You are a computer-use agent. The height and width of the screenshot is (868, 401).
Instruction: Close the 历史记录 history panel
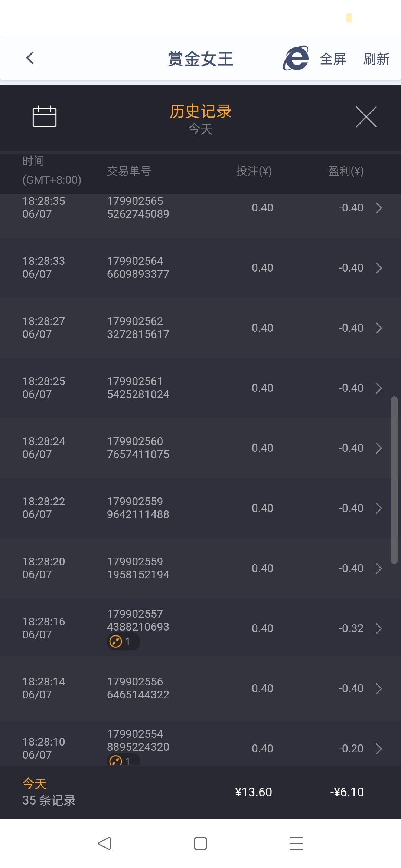coord(366,117)
